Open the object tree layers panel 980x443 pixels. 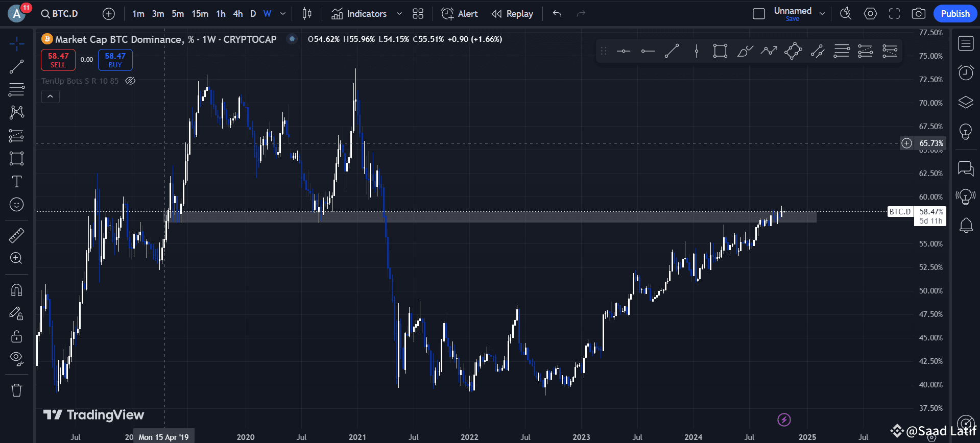(966, 102)
